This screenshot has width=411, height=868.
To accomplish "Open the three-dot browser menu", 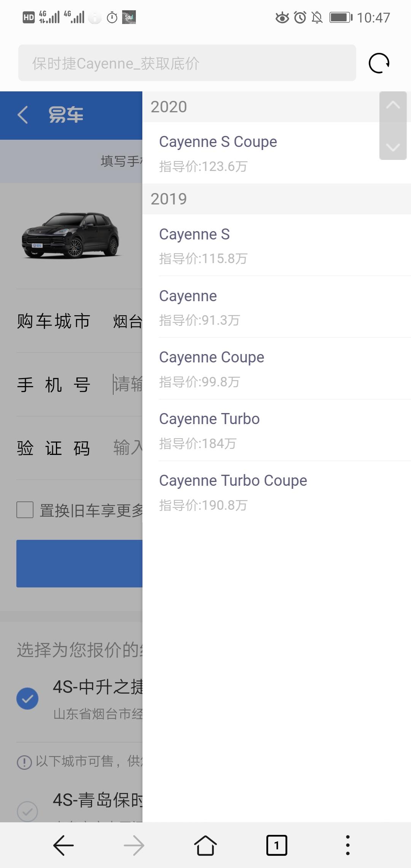I will click(347, 846).
